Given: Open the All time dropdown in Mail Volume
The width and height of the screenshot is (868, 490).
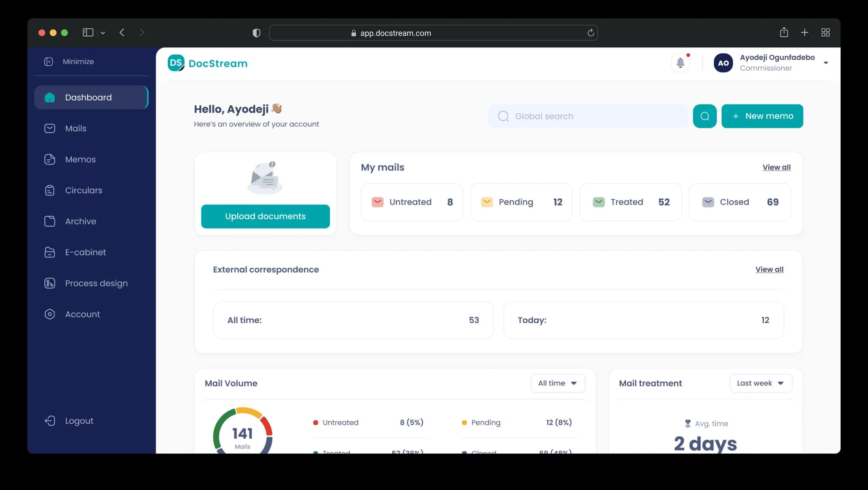Looking at the screenshot, I should coord(558,383).
